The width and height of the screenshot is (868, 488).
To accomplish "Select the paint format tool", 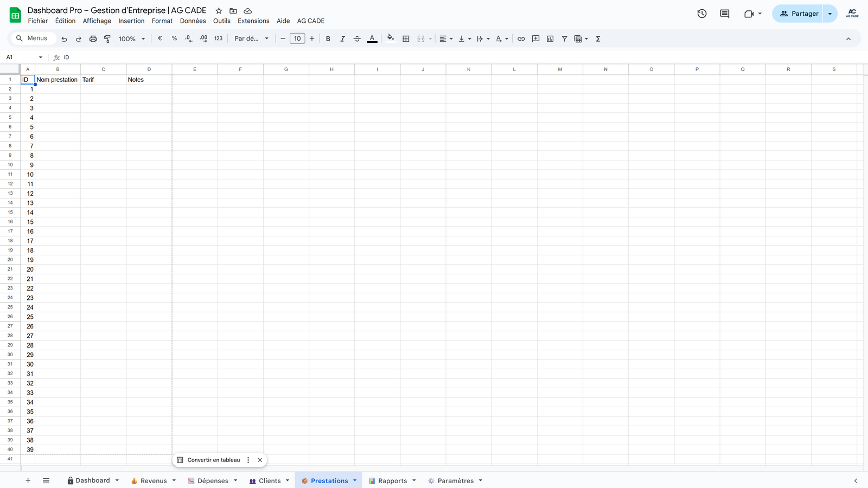I will click(107, 38).
